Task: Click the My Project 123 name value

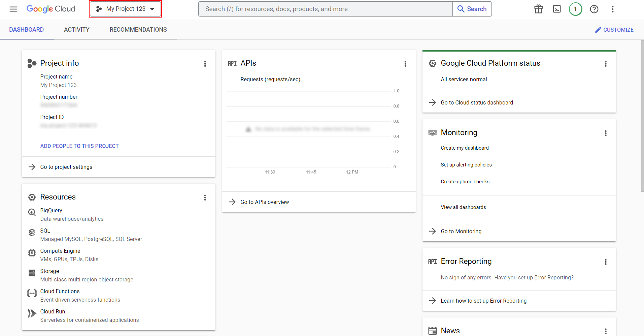Action: [x=59, y=85]
